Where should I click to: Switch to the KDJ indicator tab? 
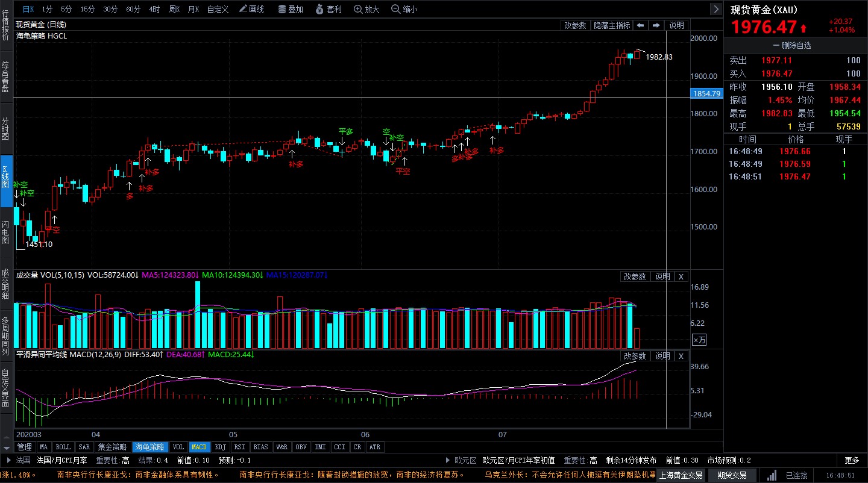click(221, 447)
